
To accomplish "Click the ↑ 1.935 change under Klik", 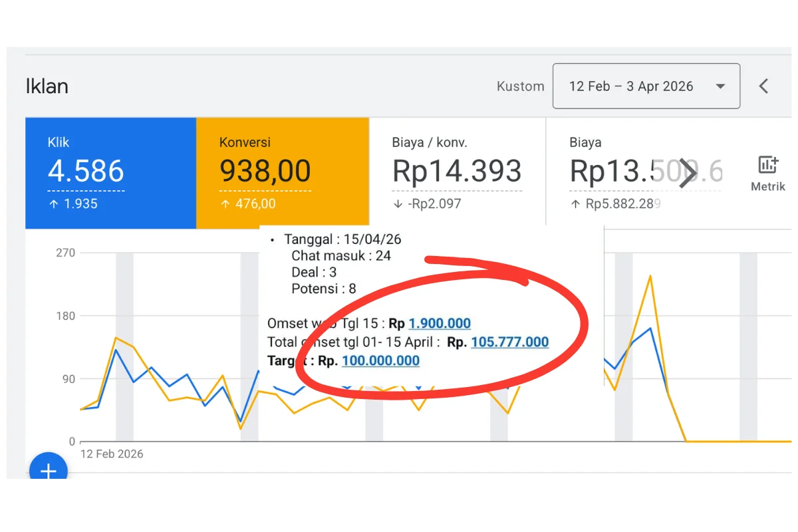I will (73, 204).
